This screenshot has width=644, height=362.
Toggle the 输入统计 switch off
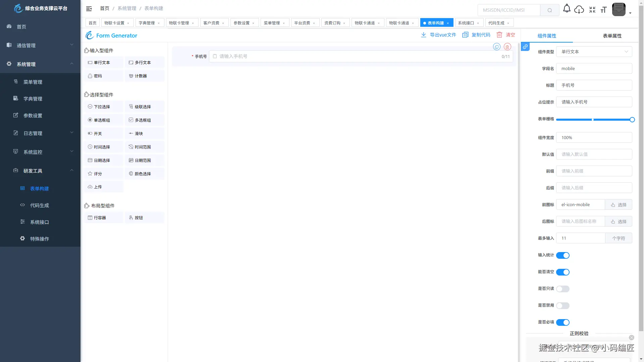click(562, 255)
